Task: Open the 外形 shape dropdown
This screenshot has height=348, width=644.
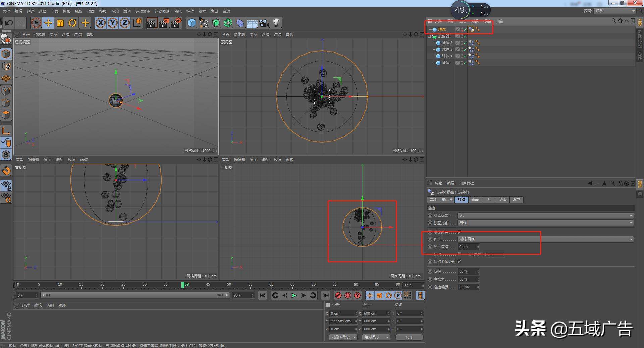Action: coord(545,239)
